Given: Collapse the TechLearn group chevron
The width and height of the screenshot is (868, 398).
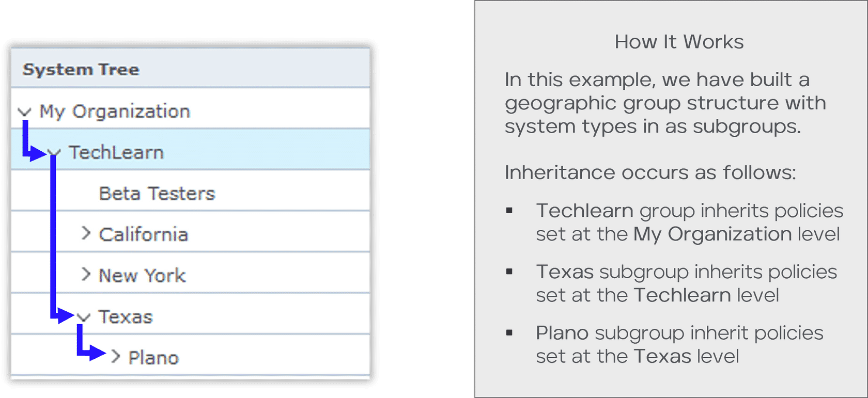Looking at the screenshot, I should pyautogui.click(x=55, y=152).
